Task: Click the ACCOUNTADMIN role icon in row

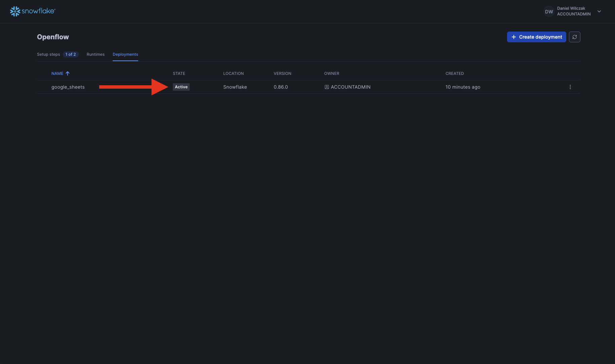Action: coord(326,87)
